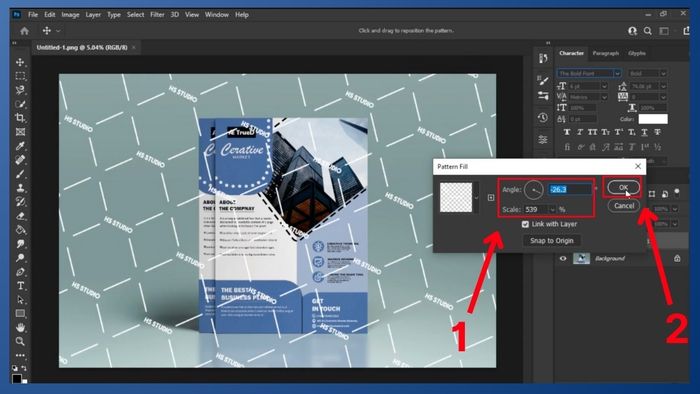Select the Crop tool
Image resolution: width=700 pixels, height=394 pixels.
[x=20, y=118]
